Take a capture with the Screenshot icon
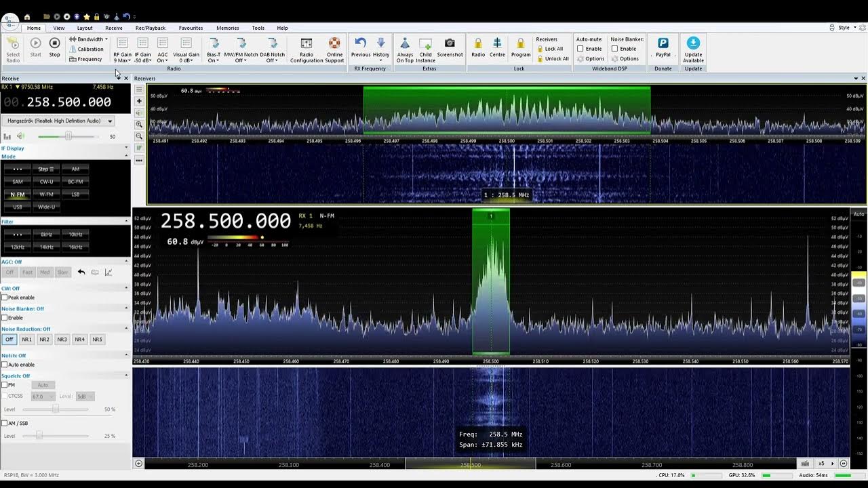This screenshot has width=868, height=488. point(450,44)
